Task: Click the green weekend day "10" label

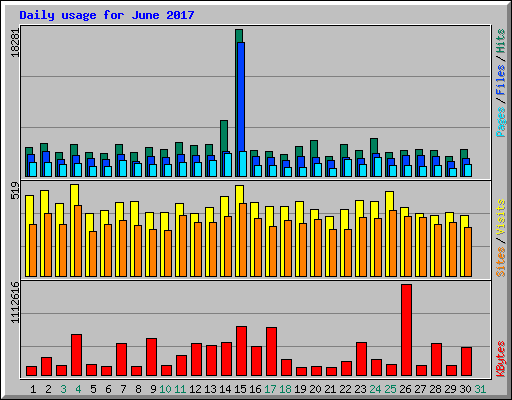Action: (165, 389)
